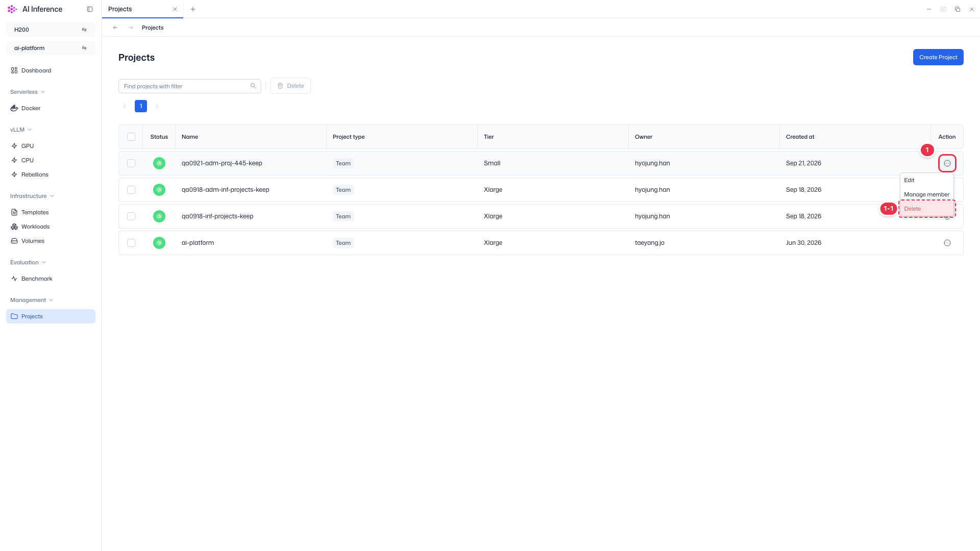The height and width of the screenshot is (551, 980).
Task: Collapse the Infrastructure section
Action: 33,196
